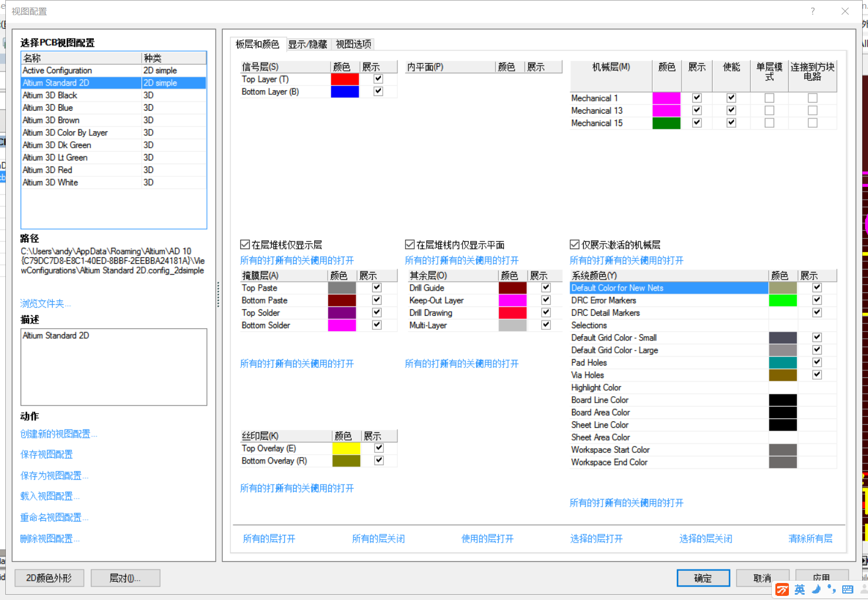Click 应用 apply button
868x600 pixels.
click(x=822, y=578)
